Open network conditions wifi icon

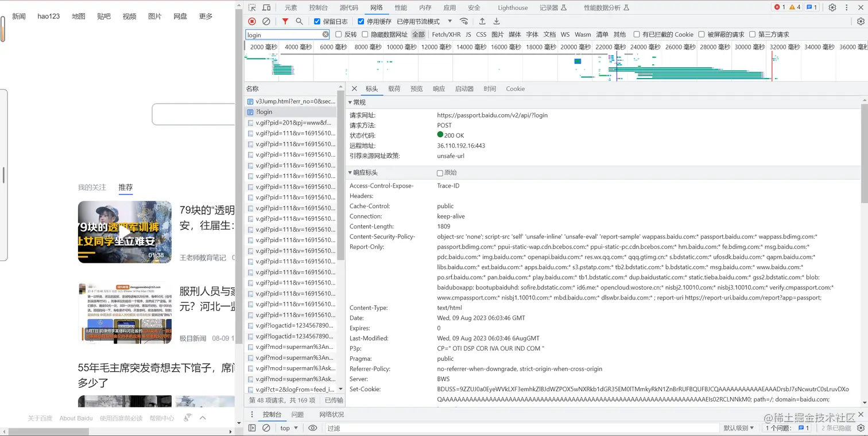tap(464, 21)
